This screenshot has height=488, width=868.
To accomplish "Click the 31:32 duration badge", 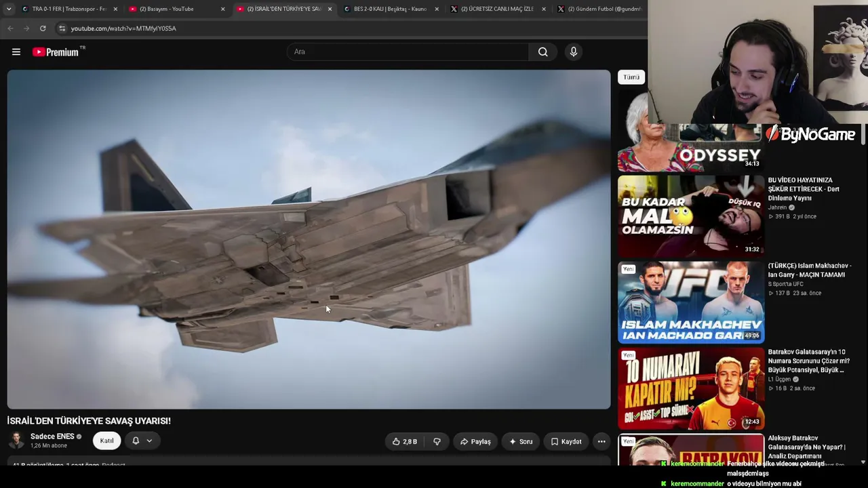I will click(751, 249).
